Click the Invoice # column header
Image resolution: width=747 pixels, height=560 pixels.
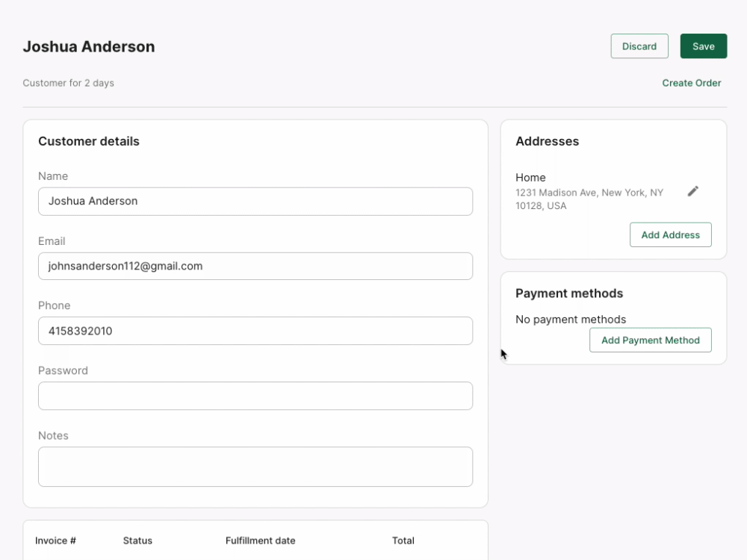[x=55, y=541]
